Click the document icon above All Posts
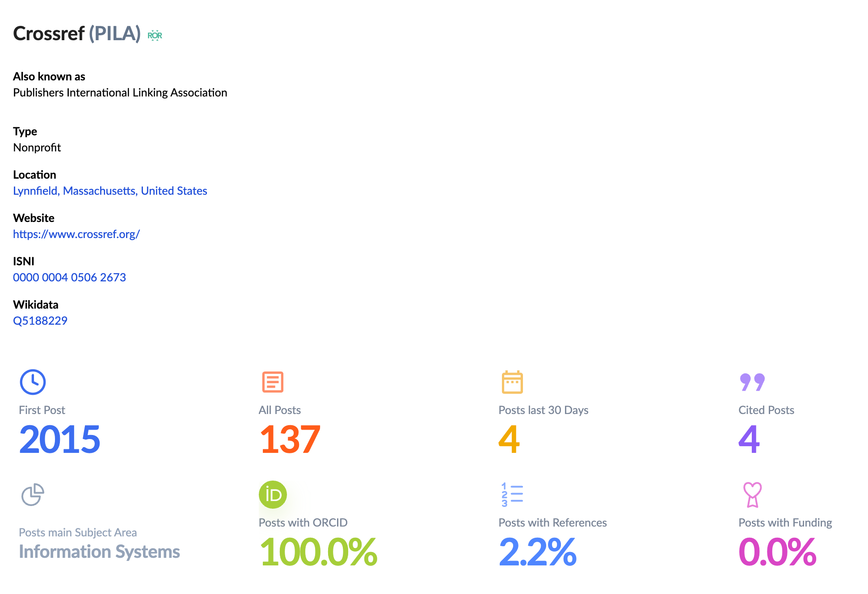 click(x=273, y=382)
